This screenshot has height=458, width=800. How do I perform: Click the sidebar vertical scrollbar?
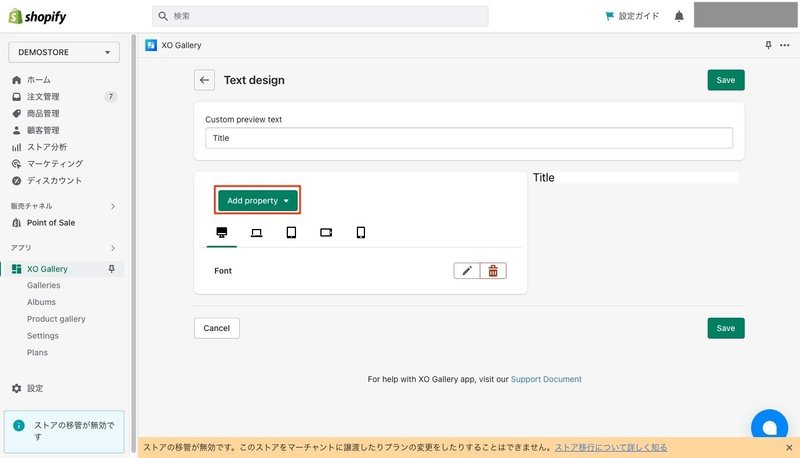pyautogui.click(x=133, y=245)
